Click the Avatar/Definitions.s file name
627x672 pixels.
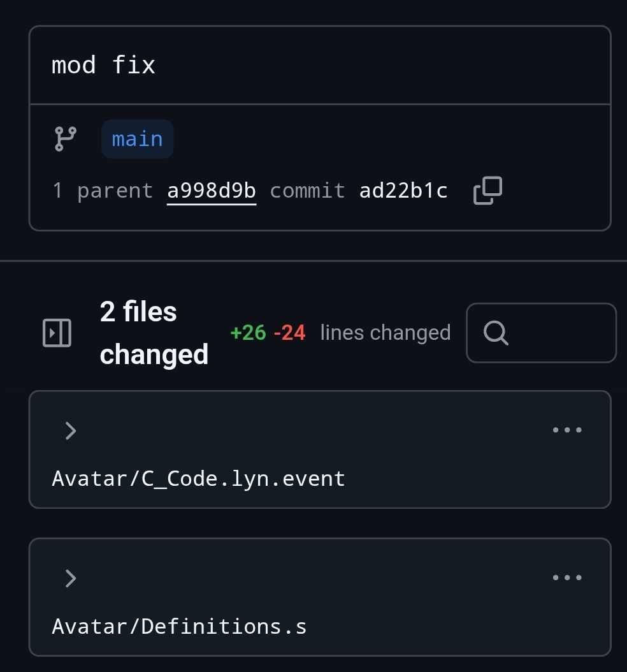(x=179, y=626)
